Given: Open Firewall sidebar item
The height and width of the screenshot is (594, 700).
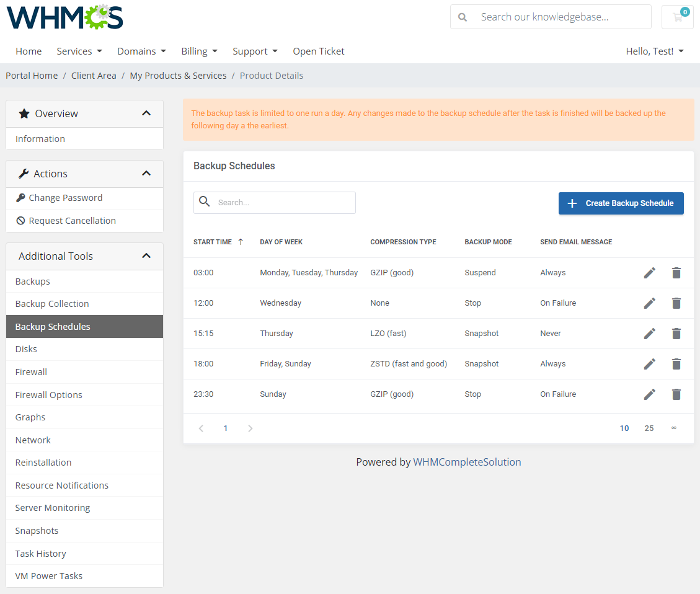Looking at the screenshot, I should coord(85,372).
